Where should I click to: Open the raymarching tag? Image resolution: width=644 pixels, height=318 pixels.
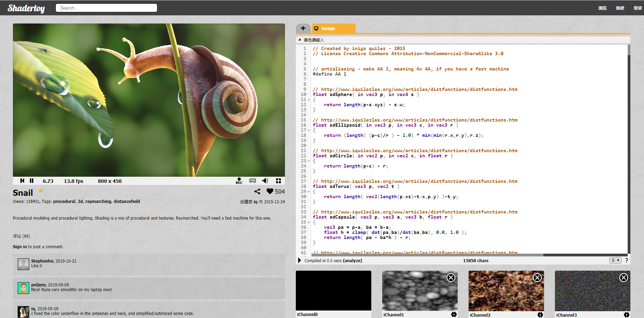click(x=98, y=202)
